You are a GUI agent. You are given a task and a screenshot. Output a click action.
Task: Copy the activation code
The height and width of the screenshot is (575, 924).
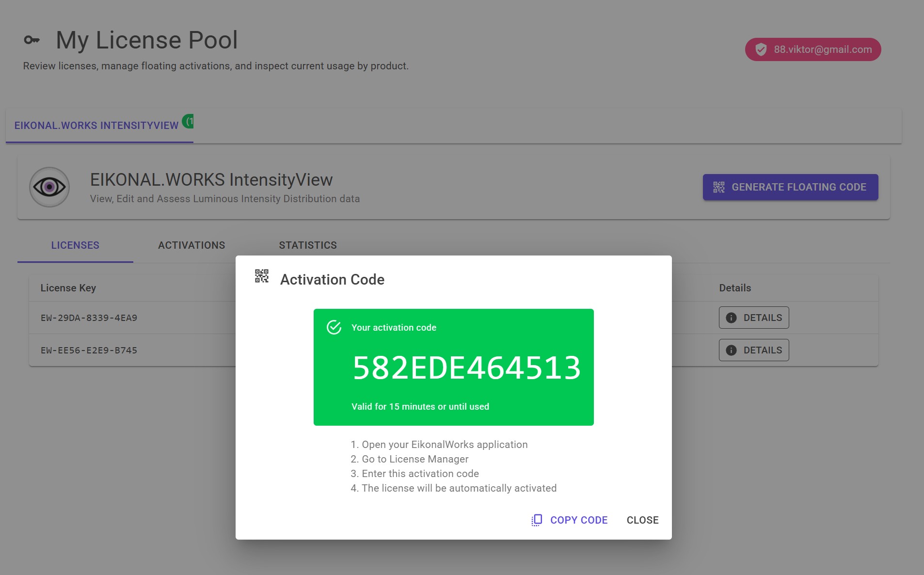tap(569, 520)
